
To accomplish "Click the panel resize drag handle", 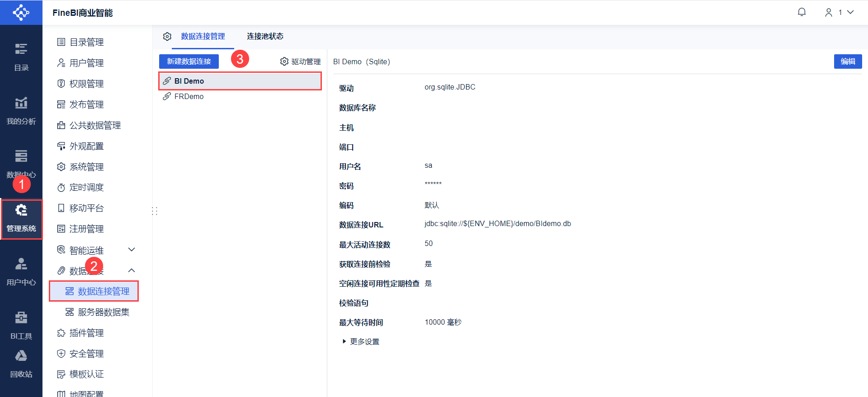I will [x=155, y=211].
